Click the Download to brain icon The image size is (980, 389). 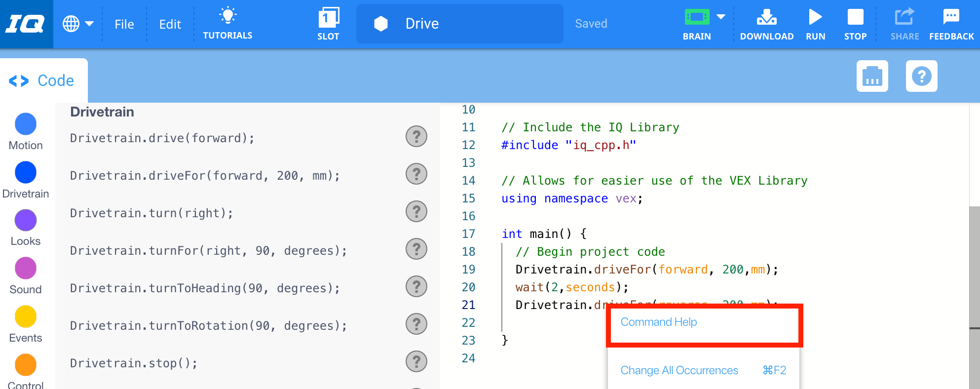pos(766,18)
